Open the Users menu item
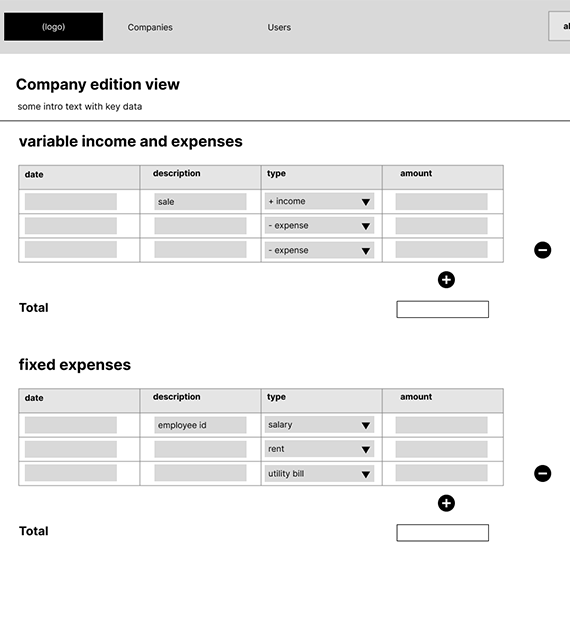Screen dimensions: 570x620 click(x=279, y=27)
